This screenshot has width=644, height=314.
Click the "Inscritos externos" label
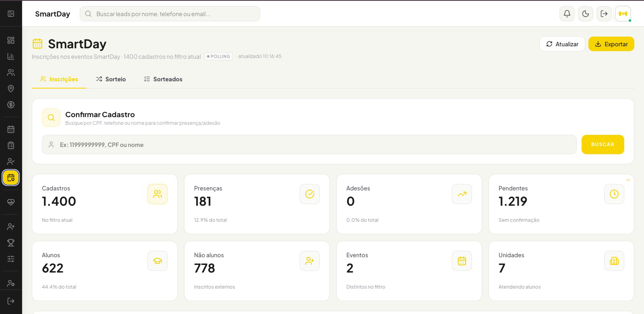pyautogui.click(x=214, y=287)
